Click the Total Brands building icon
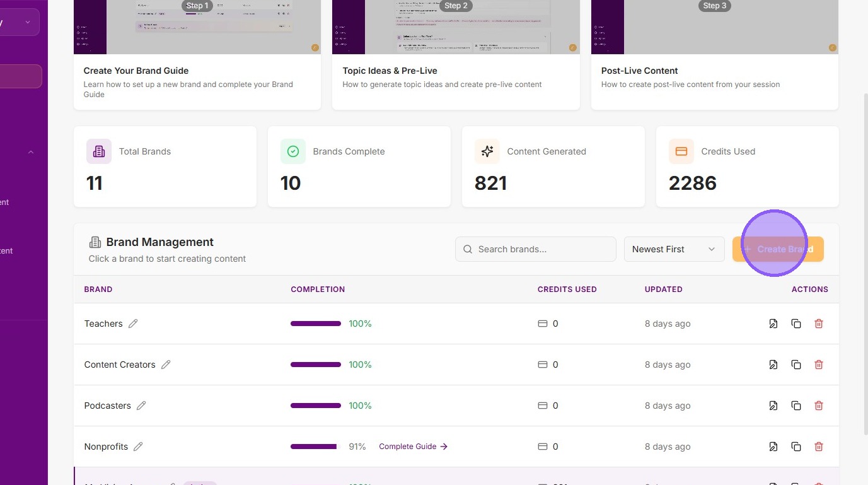 click(x=99, y=151)
